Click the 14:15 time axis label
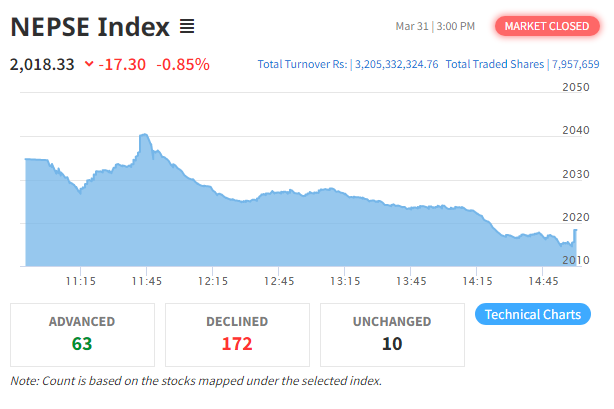 point(477,281)
